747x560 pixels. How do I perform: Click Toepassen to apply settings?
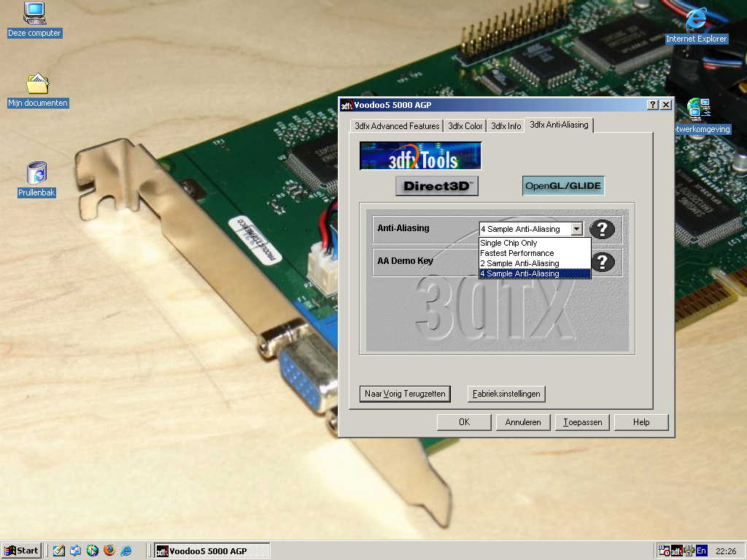(582, 422)
